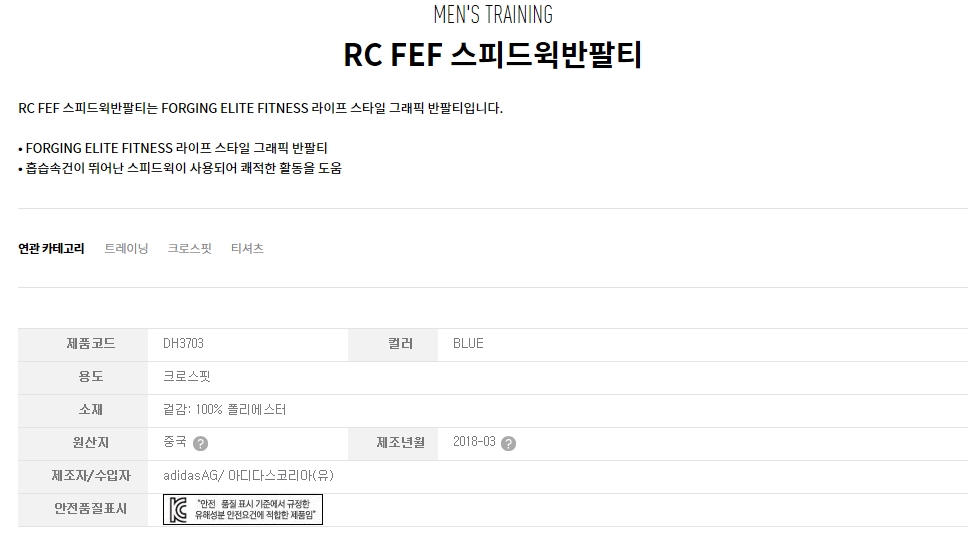Click the 연관 카테고리 label
Image resolution: width=975 pixels, height=537 pixels.
point(51,249)
